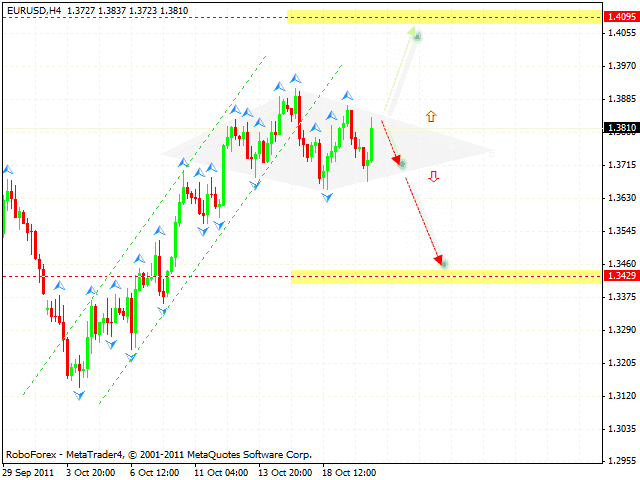Click the 1.3460 price axis label
640x480 pixels.
pyautogui.click(x=622, y=264)
